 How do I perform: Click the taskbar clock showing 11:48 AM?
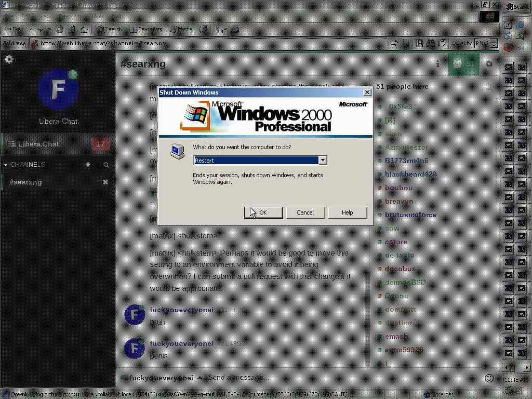[516, 380]
